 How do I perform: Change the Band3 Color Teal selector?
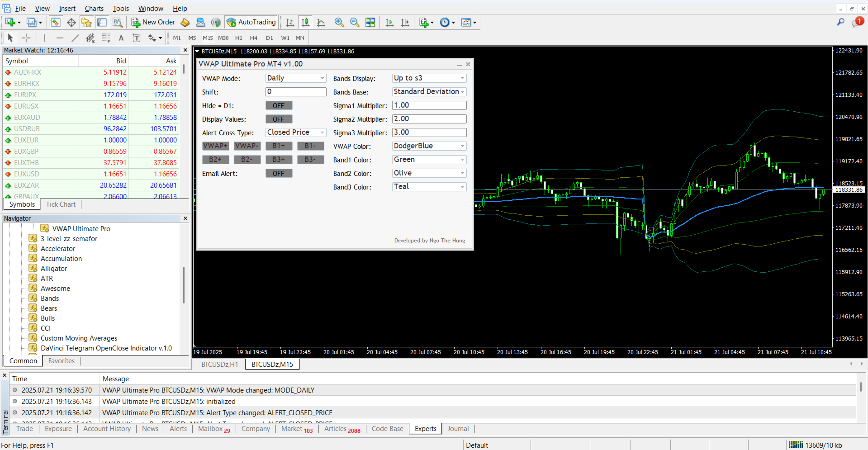429,187
